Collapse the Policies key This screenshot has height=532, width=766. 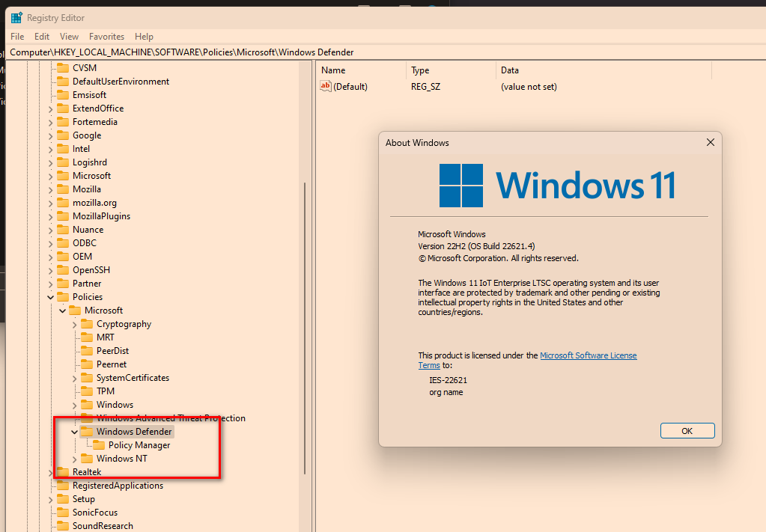coord(51,297)
